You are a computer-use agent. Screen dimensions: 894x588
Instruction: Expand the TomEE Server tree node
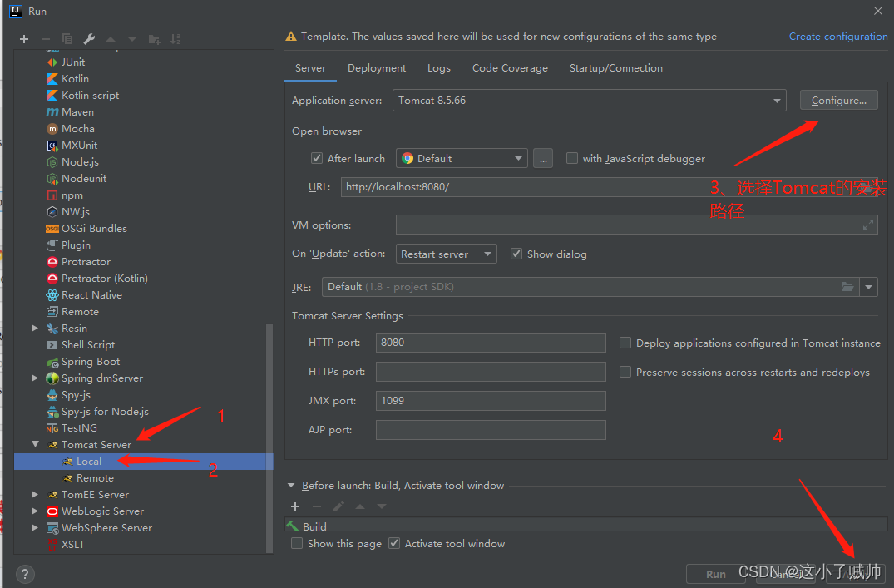tap(35, 495)
